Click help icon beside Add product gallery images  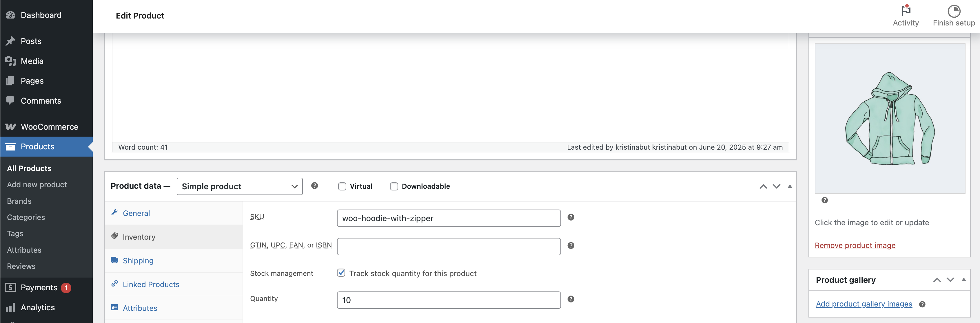coord(922,304)
